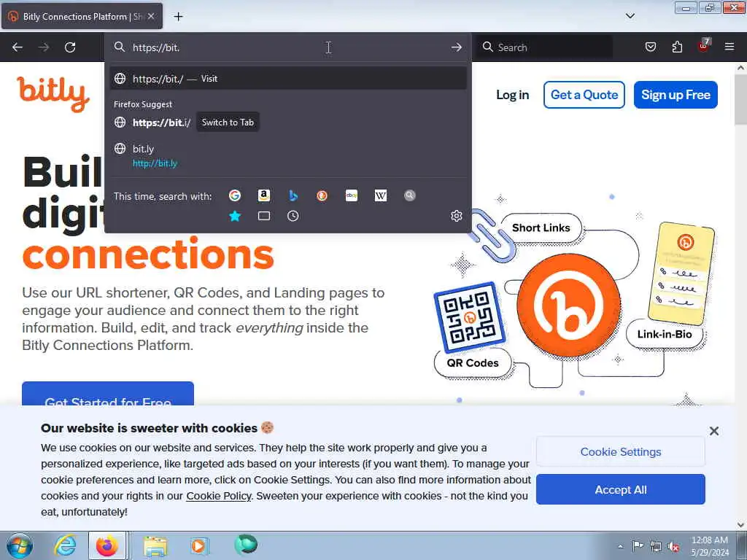Click in the address bar URL field
Image resolution: width=747 pixels, height=560 pixels.
pyautogui.click(x=288, y=47)
